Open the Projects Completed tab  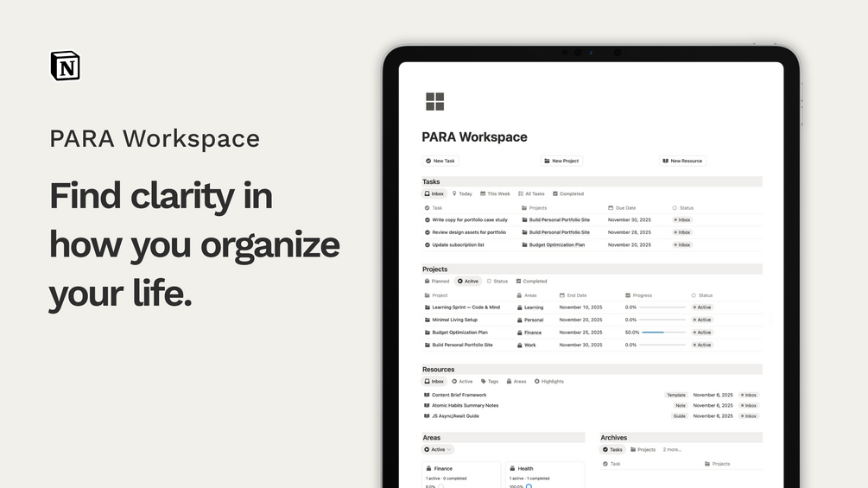[x=531, y=281]
